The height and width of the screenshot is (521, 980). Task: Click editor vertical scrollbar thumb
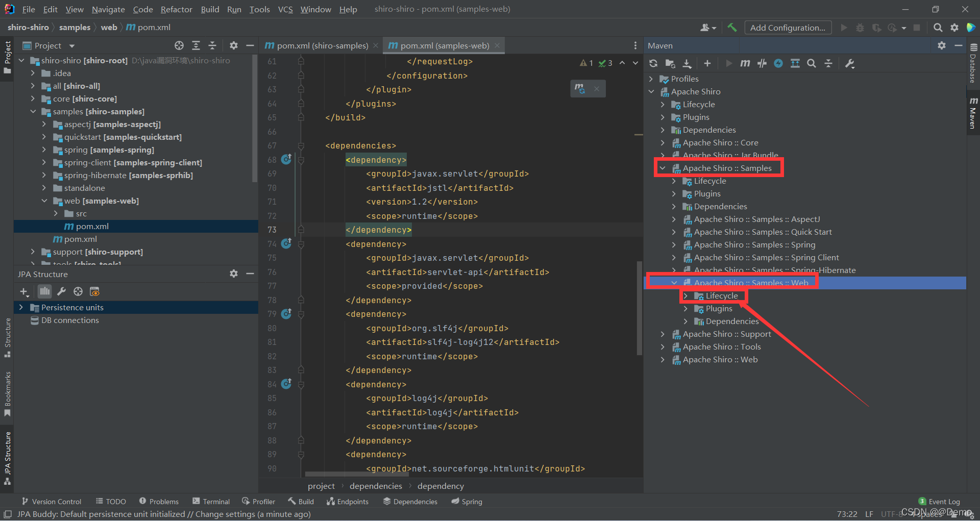tap(639, 308)
